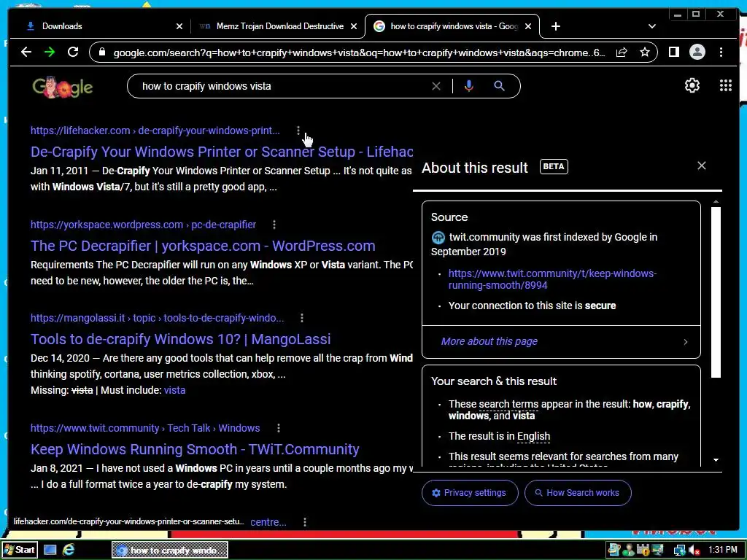Go back to previous page
747x560 pixels.
(26, 52)
